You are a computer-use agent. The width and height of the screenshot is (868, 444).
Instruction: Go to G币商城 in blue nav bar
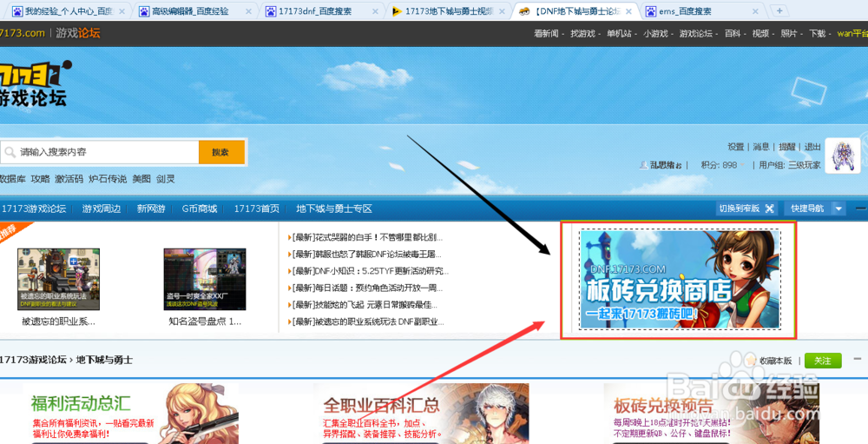(200, 209)
